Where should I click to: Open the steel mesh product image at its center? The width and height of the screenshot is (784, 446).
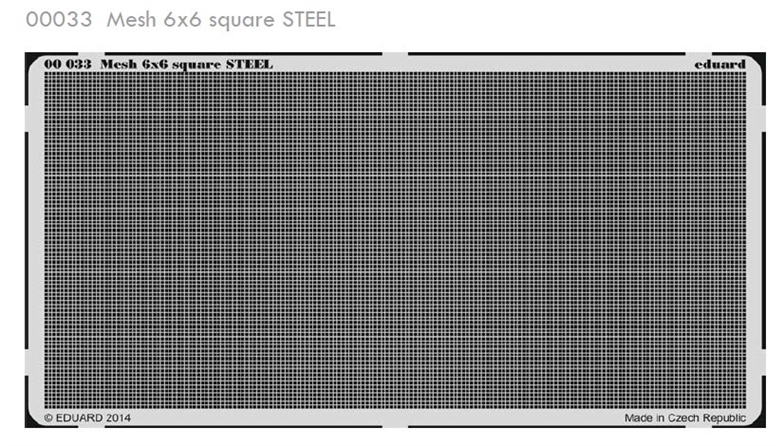394,240
